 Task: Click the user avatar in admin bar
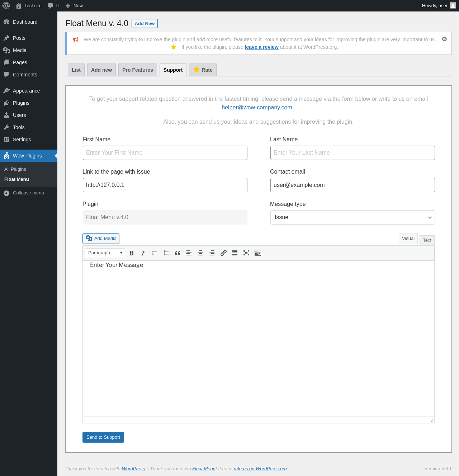(x=453, y=5)
